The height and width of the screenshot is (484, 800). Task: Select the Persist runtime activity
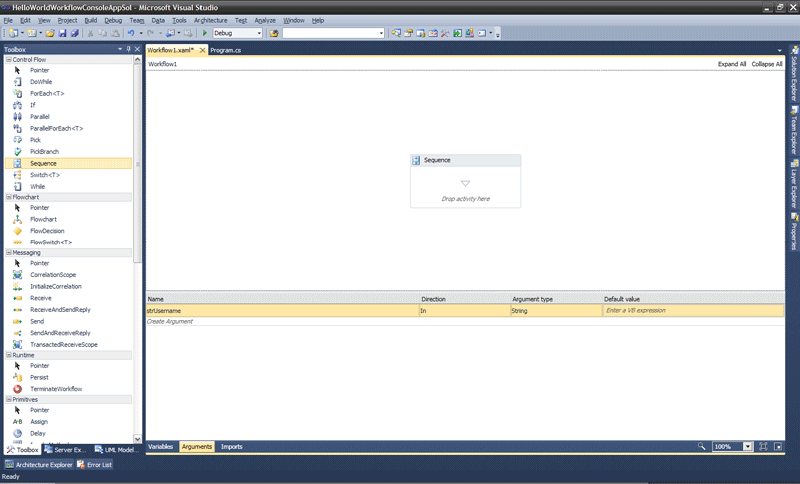(x=39, y=377)
